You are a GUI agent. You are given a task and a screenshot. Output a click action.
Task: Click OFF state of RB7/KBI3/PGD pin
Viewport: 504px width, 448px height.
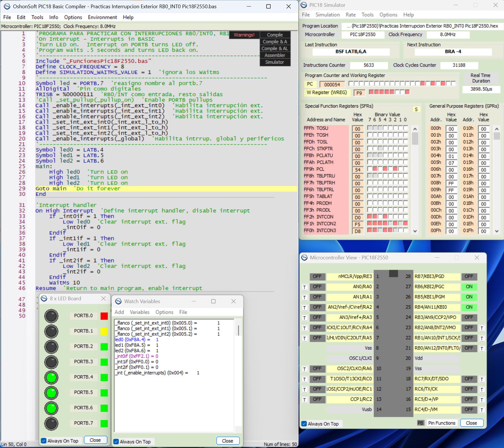tap(469, 276)
